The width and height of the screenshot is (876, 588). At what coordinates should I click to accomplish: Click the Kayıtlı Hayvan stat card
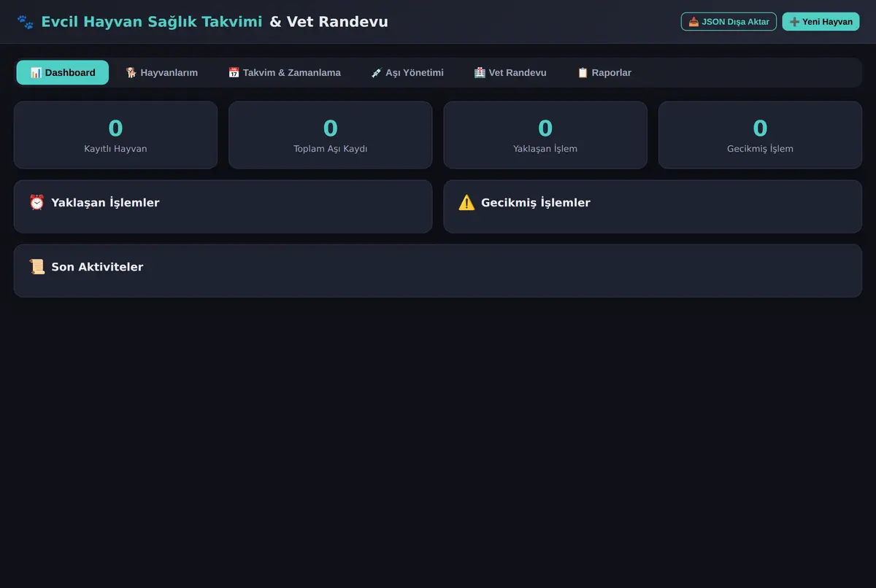click(x=115, y=135)
